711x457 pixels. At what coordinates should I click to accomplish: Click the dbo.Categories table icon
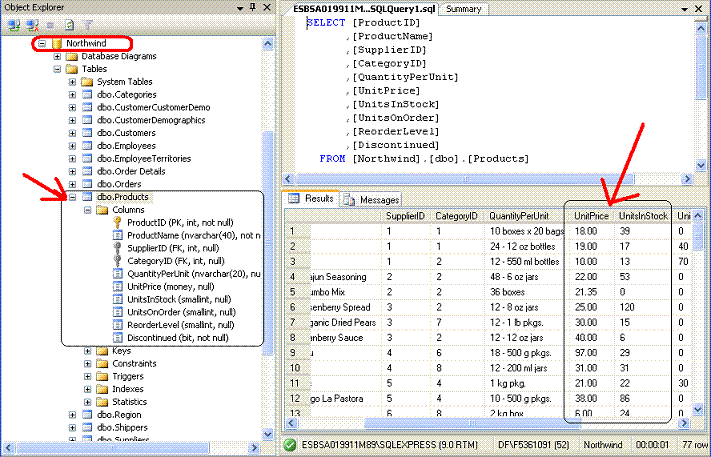(x=87, y=95)
